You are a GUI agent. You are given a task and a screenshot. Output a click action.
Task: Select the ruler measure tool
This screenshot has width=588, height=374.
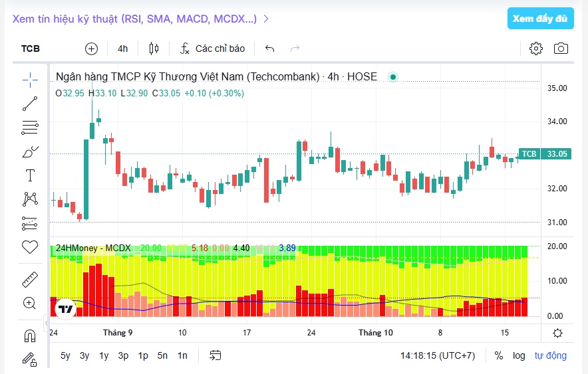pyautogui.click(x=30, y=279)
